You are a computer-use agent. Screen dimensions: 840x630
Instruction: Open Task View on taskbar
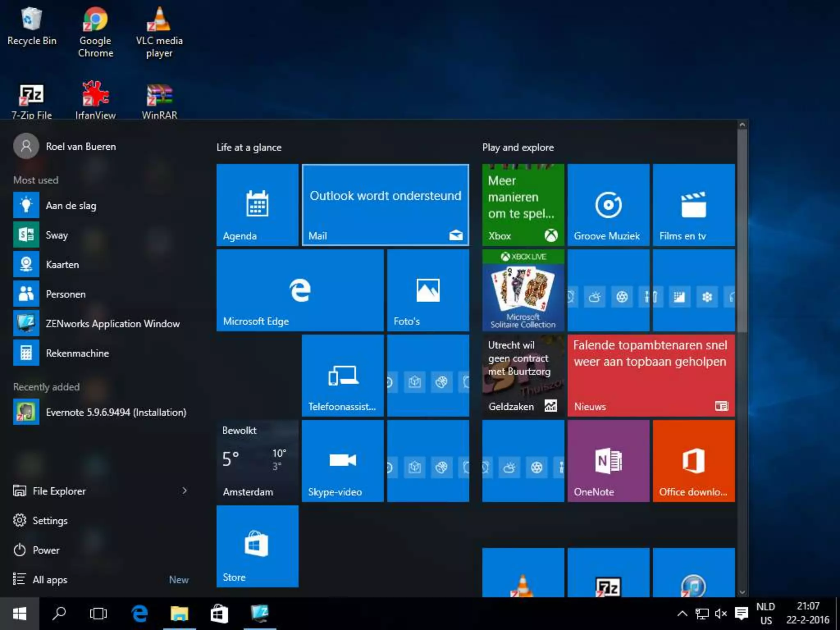[98, 613]
